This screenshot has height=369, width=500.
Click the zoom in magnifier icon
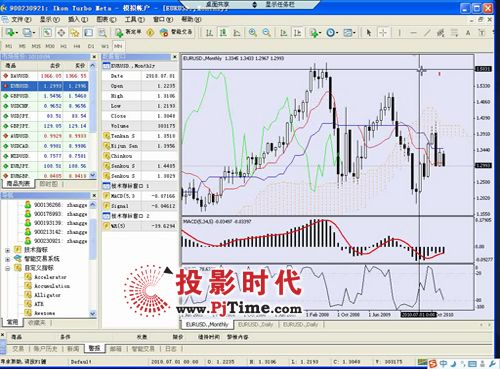[x=253, y=32]
